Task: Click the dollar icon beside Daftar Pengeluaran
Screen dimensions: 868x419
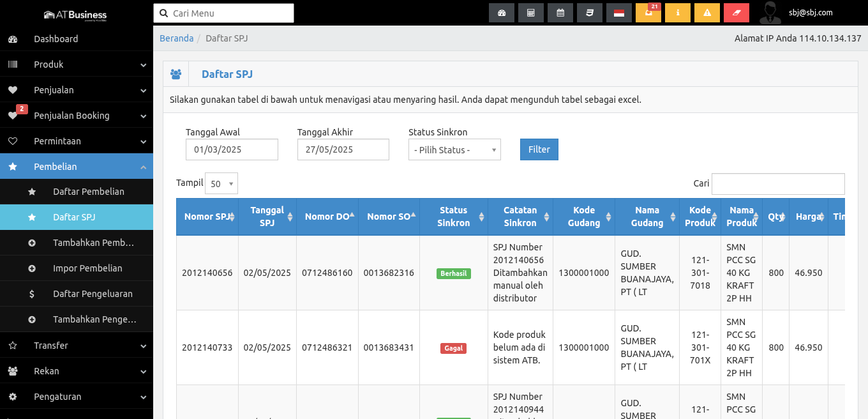Action: pyautogui.click(x=32, y=294)
